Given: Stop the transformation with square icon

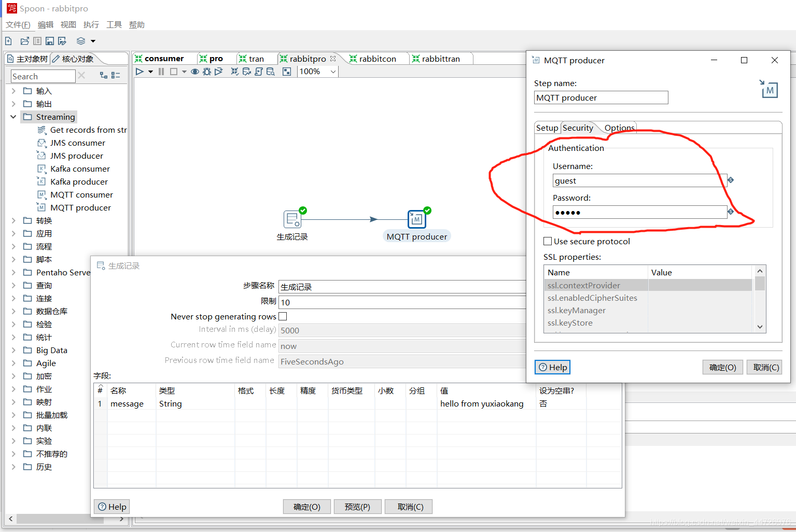Looking at the screenshot, I should 174,72.
